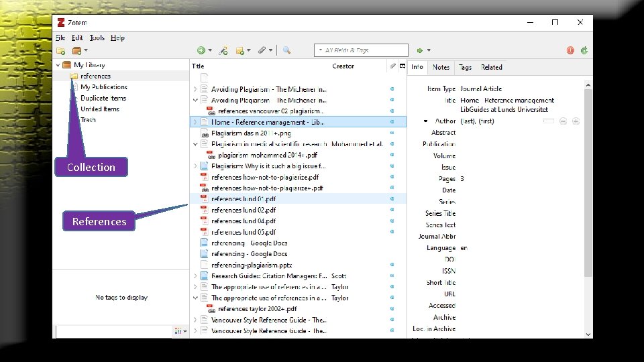This screenshot has height=362, width=644.
Task: Click PDF icon of references lund 02.pdf
Action: pos(204,210)
